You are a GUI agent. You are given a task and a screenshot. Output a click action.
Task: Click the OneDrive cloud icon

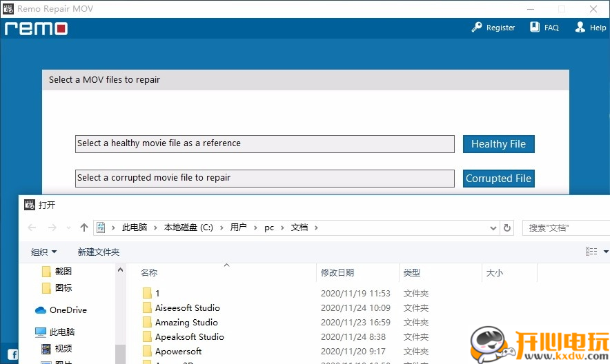[41, 310]
